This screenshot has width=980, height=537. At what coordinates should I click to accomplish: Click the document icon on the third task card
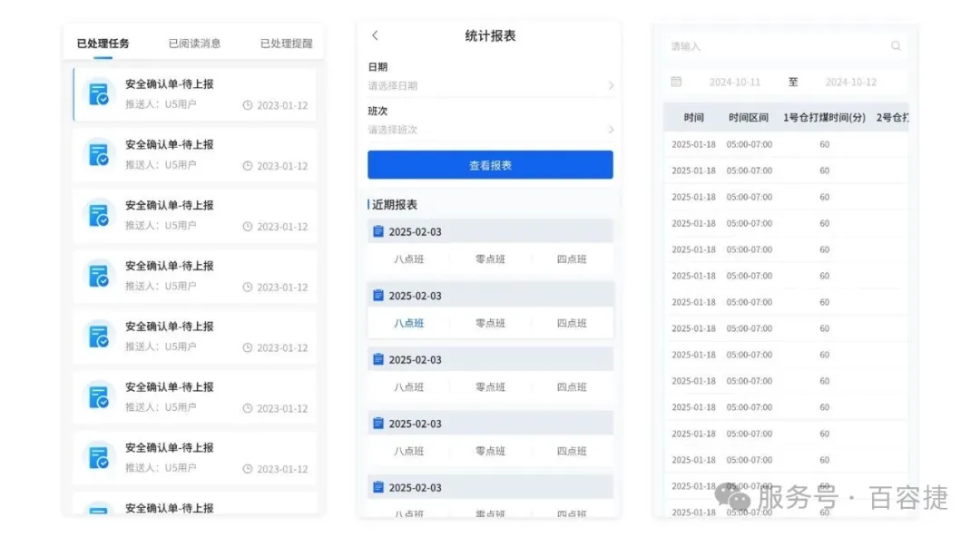click(98, 215)
